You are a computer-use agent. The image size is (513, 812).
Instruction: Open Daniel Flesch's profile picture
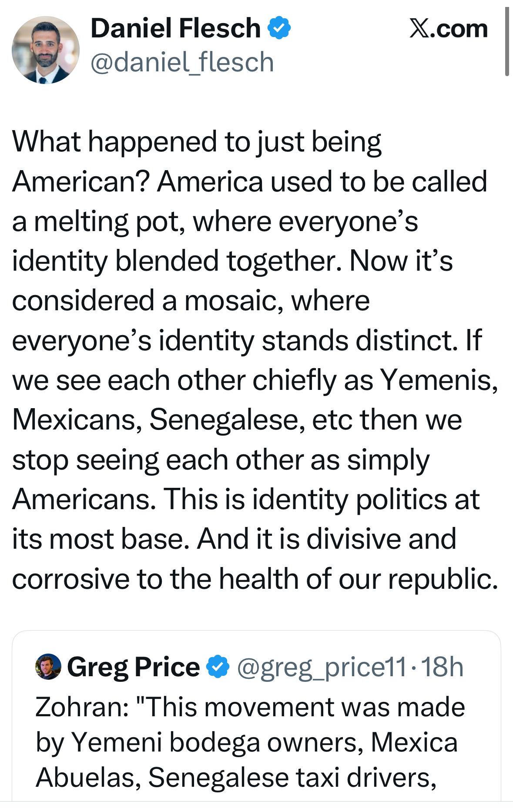click(46, 50)
